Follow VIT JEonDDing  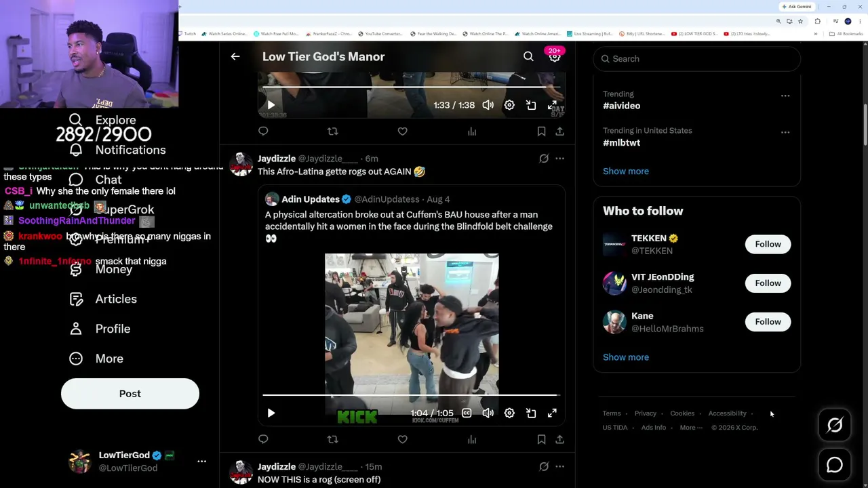coord(768,283)
